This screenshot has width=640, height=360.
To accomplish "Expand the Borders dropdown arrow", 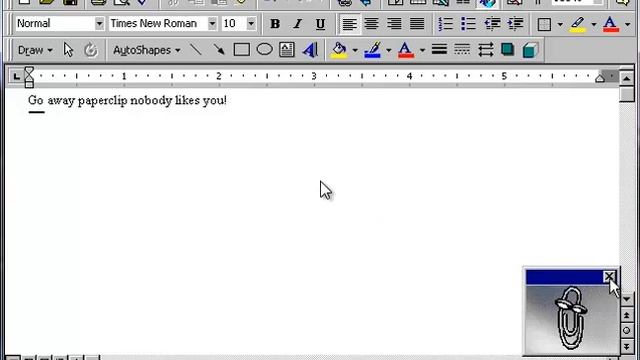I will point(560,24).
